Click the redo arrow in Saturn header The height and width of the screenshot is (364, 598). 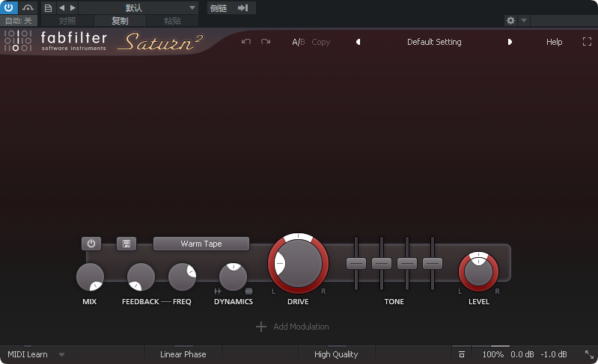click(x=266, y=42)
